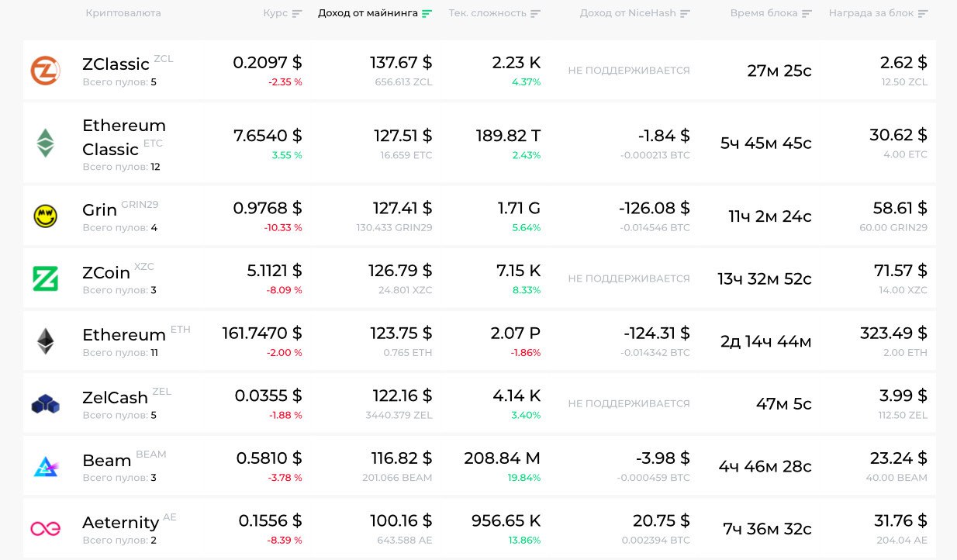Screen dimensions: 957x560
Task: Click the block time 2д 14ч 44м
Action: tap(766, 342)
